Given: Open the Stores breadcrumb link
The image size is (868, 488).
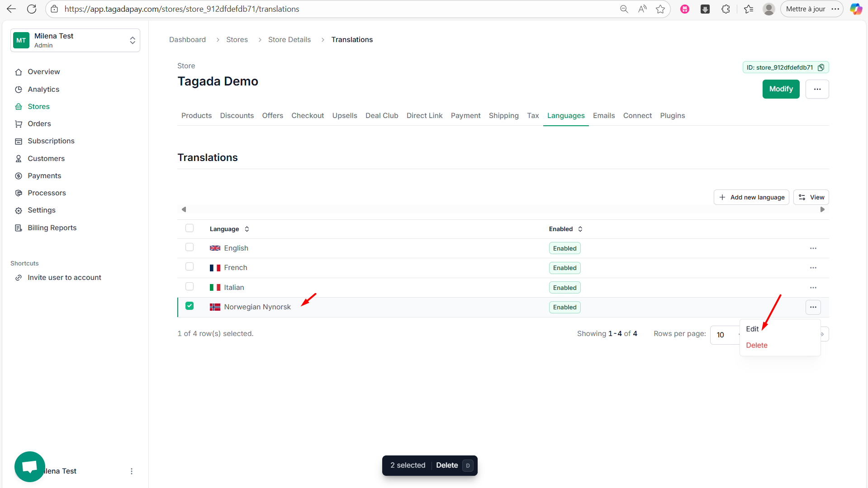Looking at the screenshot, I should 237,40.
